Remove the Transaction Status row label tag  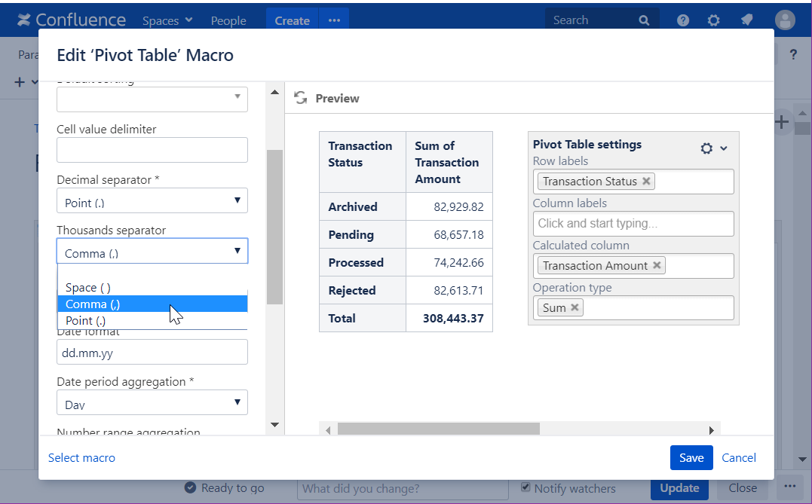[x=646, y=182]
